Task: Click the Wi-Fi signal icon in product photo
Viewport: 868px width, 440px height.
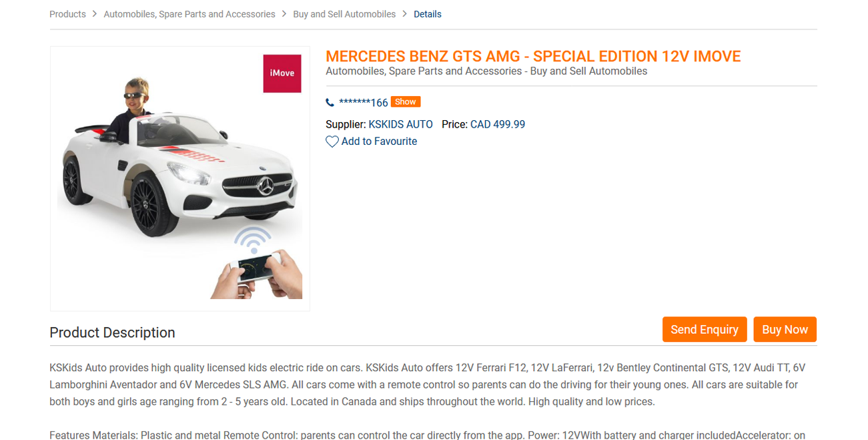Action: (252, 239)
